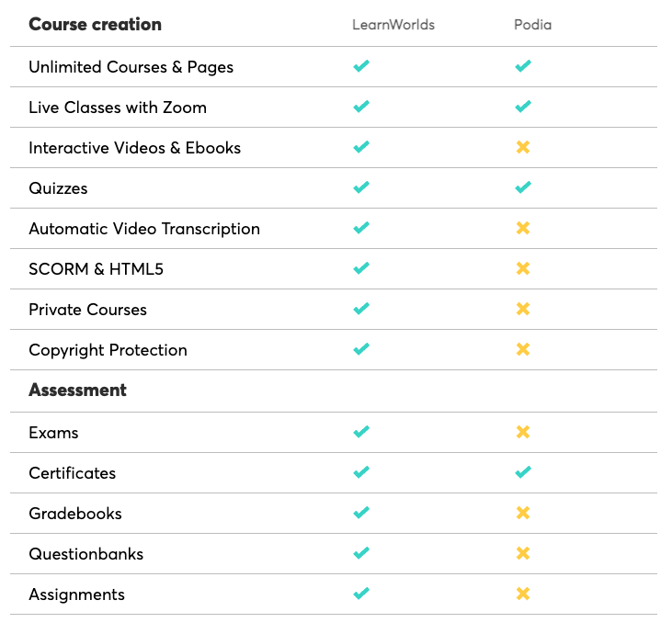
Task: Click LearnWorlds checkmark for Assignments
Action: pyautogui.click(x=361, y=594)
